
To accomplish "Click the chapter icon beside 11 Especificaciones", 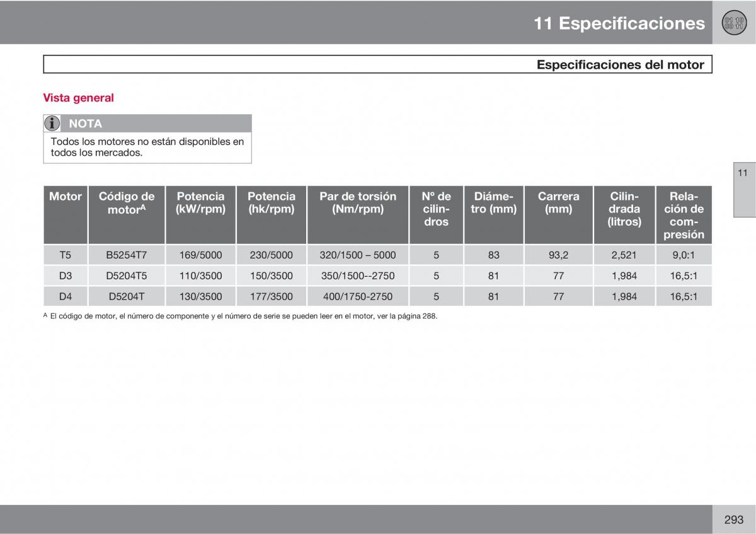I will [x=733, y=23].
